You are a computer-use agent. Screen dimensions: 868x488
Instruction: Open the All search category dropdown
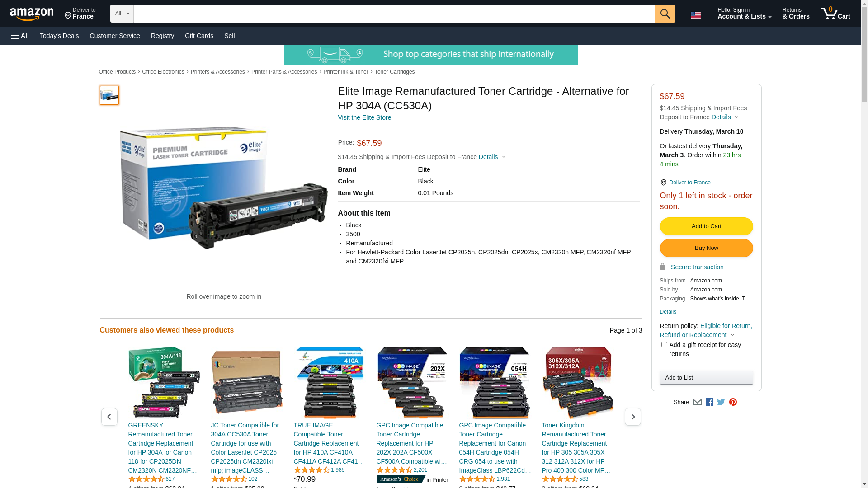pos(122,14)
